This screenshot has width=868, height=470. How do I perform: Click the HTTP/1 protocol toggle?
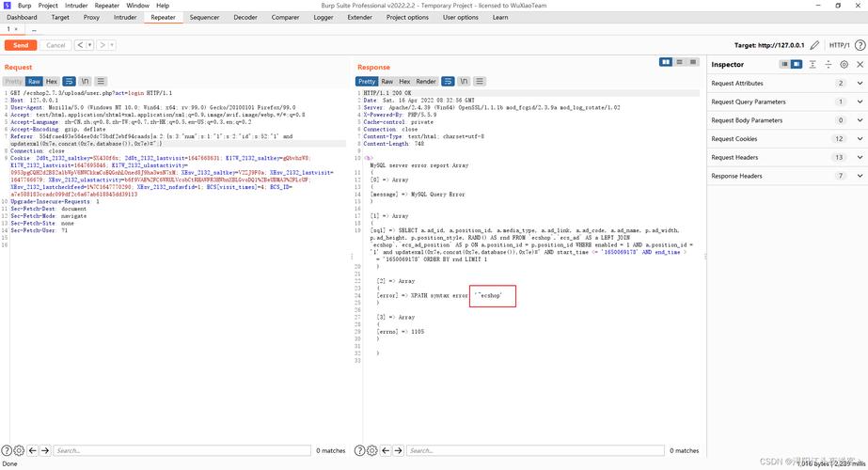[x=839, y=45]
